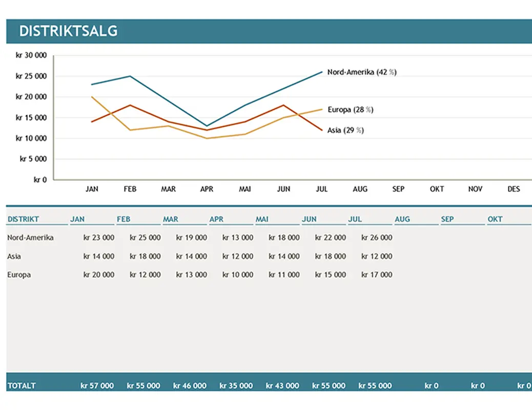Select Asia APR cell kr 12 000
This screenshot has height=410, width=532.
tap(238, 256)
